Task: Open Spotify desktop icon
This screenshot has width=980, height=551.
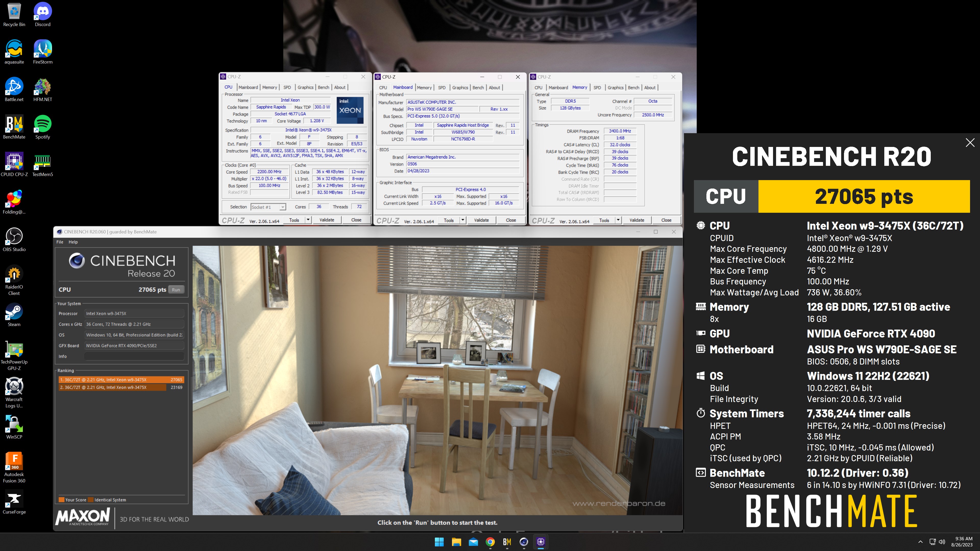Action: point(43,127)
